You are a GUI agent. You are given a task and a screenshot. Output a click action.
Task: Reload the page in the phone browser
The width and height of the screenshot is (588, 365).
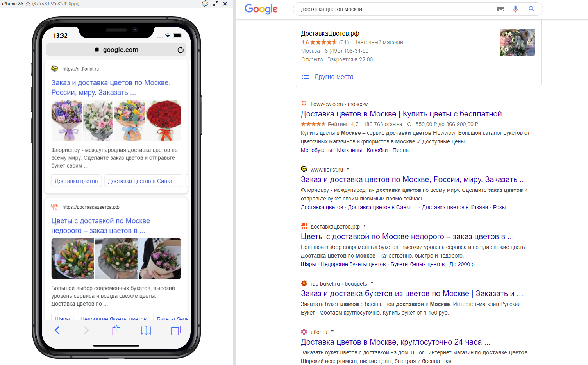[x=181, y=50]
